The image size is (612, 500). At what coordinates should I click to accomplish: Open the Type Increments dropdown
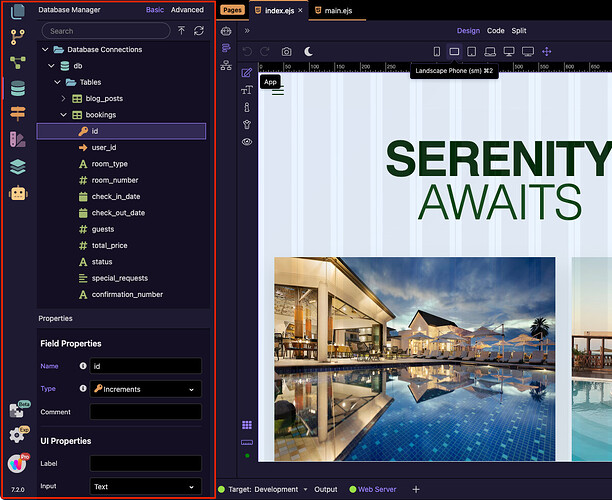pos(145,388)
